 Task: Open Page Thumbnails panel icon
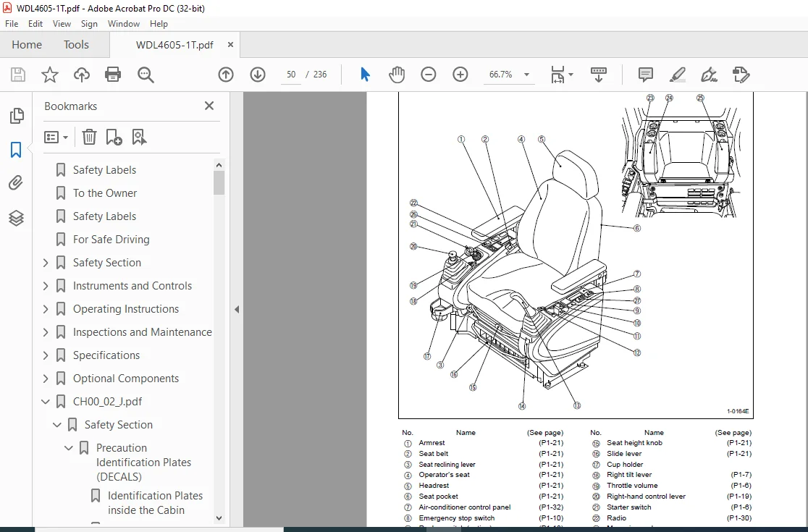[17, 115]
